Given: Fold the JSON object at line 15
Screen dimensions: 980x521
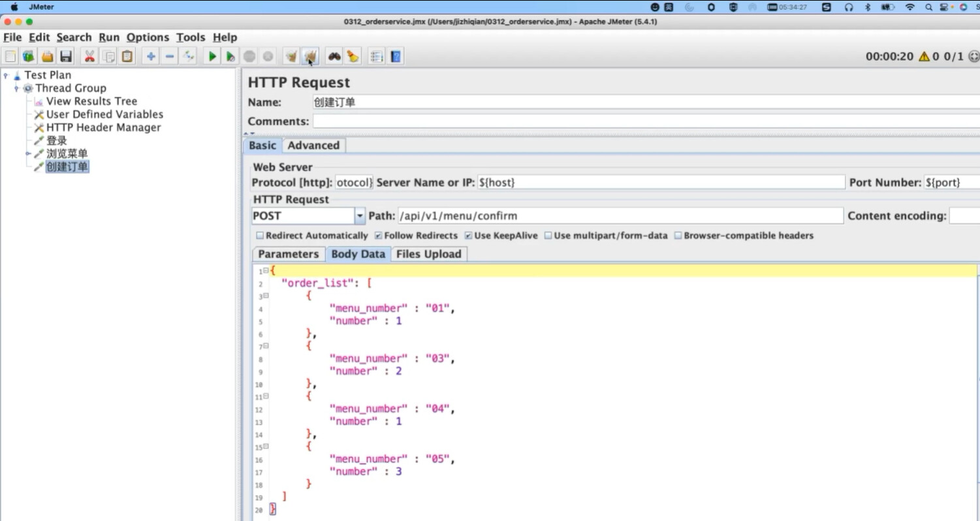Looking at the screenshot, I should pos(266,447).
